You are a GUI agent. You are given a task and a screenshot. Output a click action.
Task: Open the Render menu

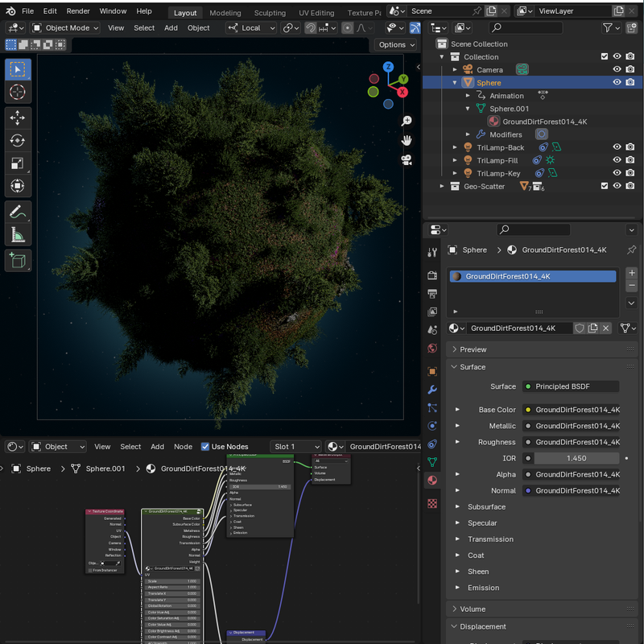(78, 11)
